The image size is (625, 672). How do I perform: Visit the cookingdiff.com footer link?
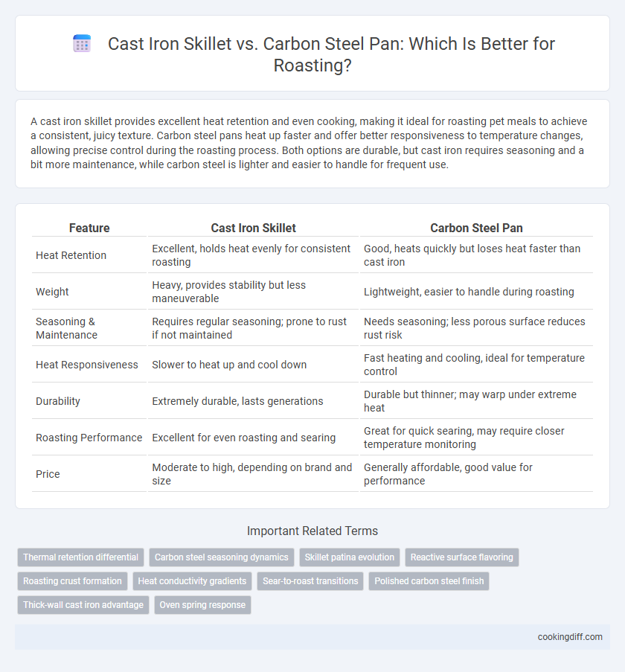coord(570,637)
